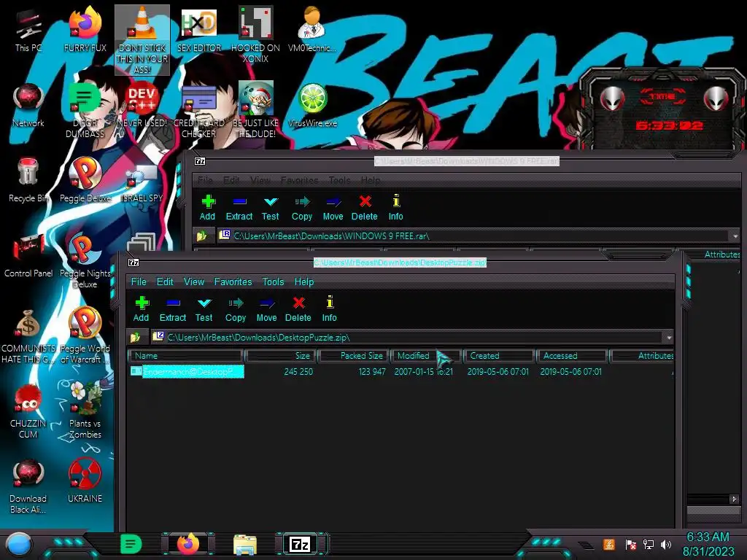Click Info in the WINDOWS 9 FREE.rar window

pyautogui.click(x=395, y=208)
